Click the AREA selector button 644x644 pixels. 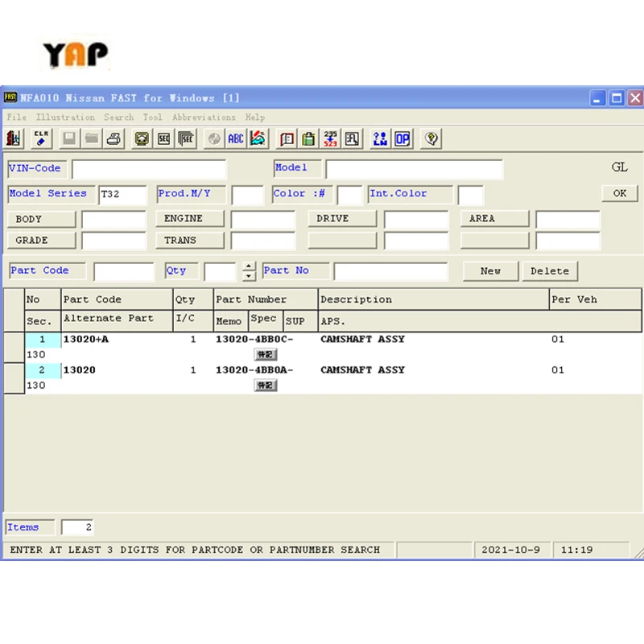494,218
